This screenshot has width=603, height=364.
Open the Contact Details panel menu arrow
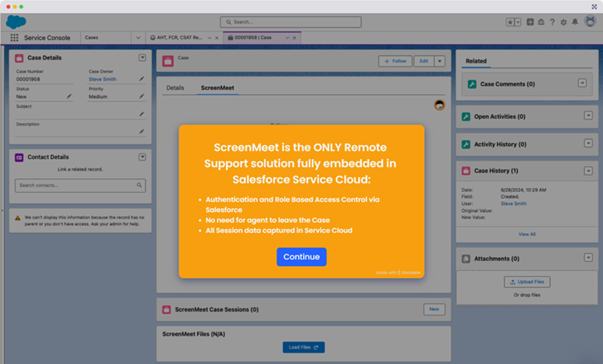coord(142,157)
